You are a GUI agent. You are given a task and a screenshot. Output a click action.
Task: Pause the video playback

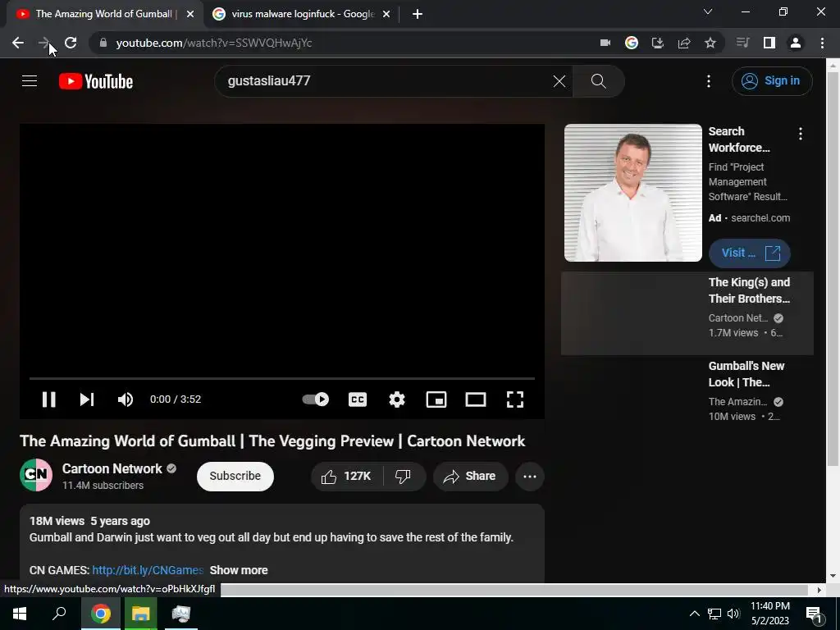(48, 399)
